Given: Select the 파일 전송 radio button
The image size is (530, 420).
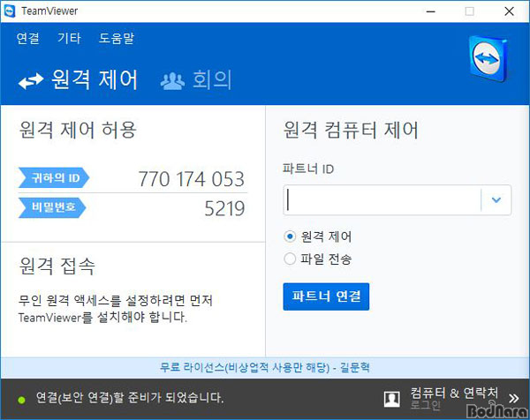Looking at the screenshot, I should (x=290, y=259).
